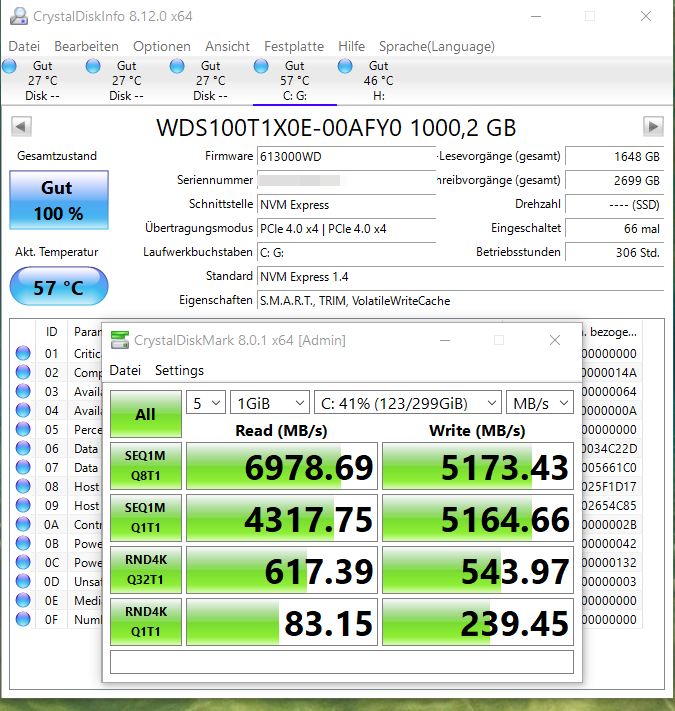Click the 239.45 random write result
Image resolution: width=675 pixels, height=711 pixels.
[x=478, y=622]
